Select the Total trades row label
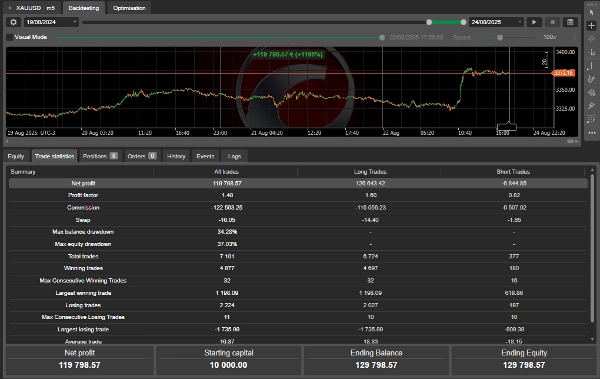600x379 pixels. tap(83, 256)
